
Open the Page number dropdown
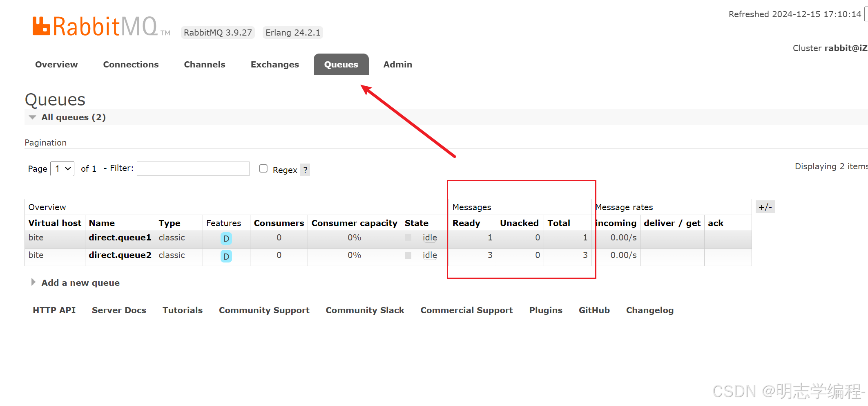[62, 168]
